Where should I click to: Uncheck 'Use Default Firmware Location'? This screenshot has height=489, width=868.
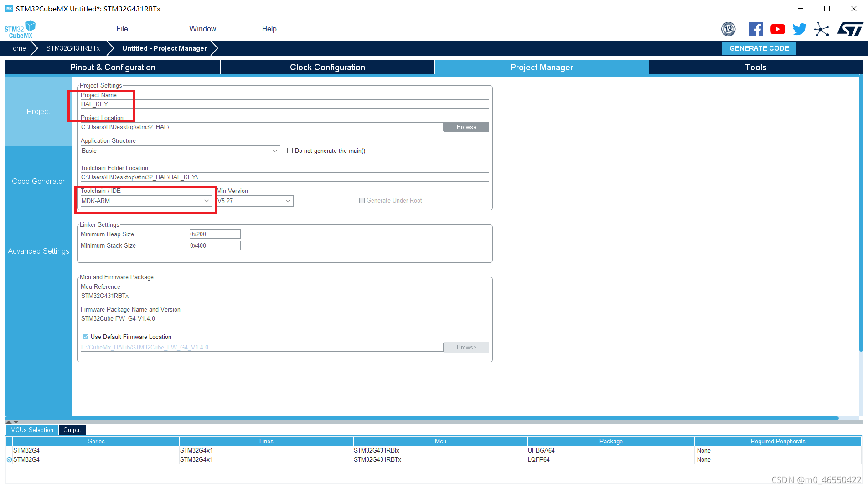85,337
